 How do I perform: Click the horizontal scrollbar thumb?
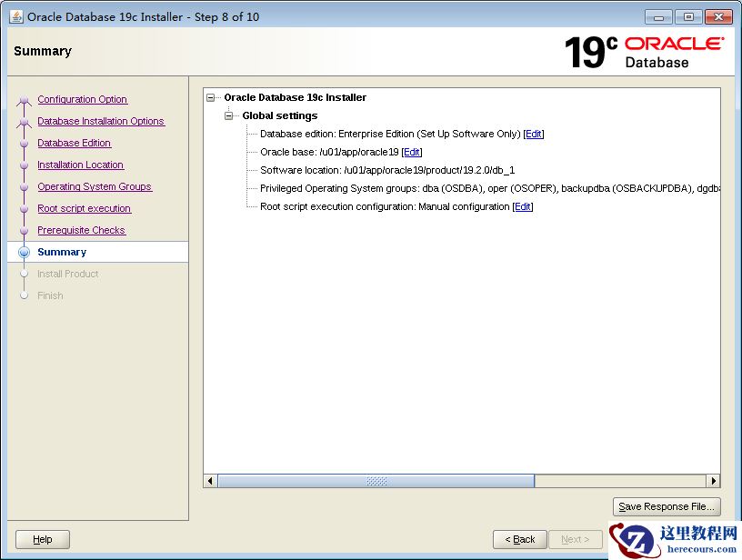pyautogui.click(x=376, y=481)
